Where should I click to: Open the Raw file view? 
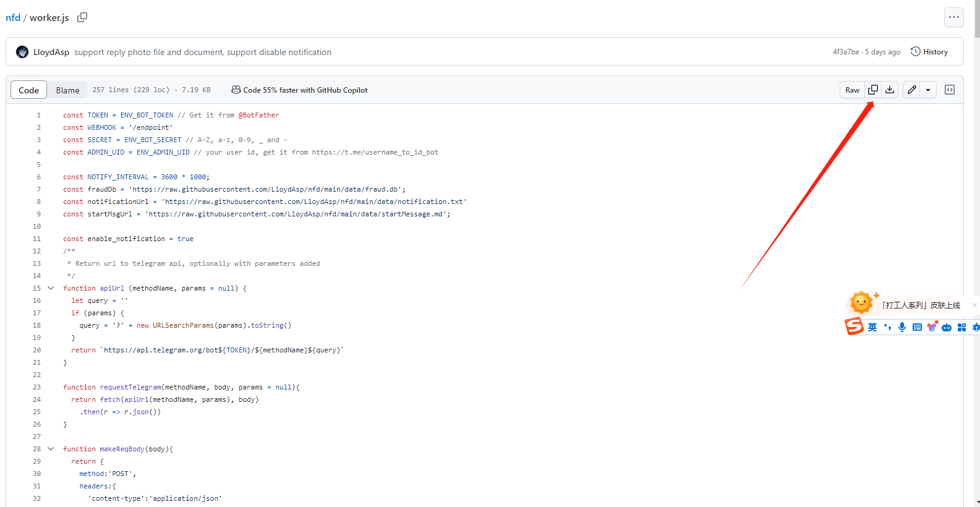852,90
